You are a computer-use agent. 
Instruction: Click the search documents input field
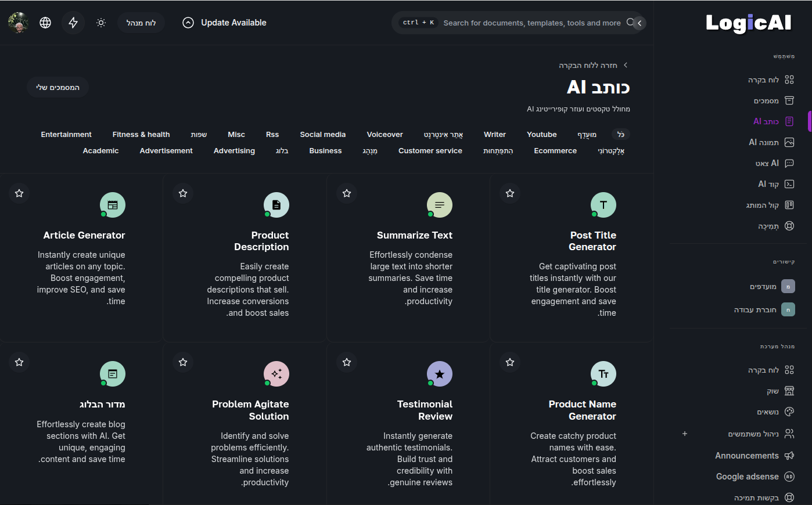point(531,23)
